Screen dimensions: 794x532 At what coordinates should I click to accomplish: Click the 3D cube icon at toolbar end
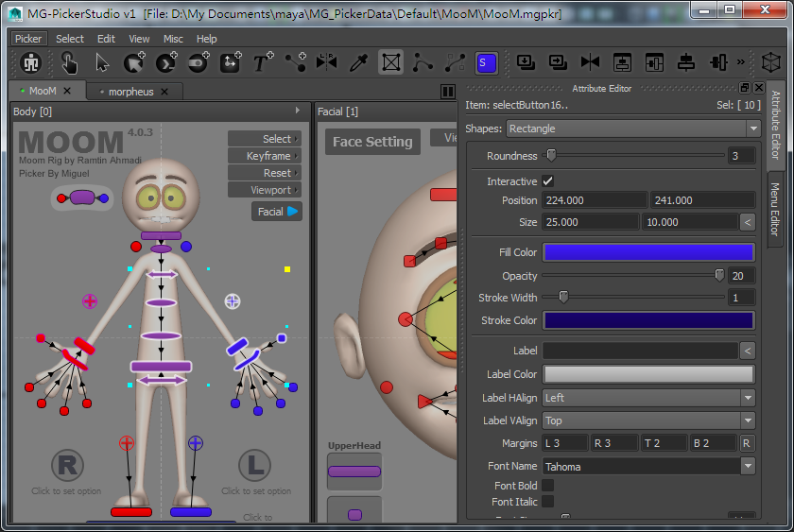(771, 62)
